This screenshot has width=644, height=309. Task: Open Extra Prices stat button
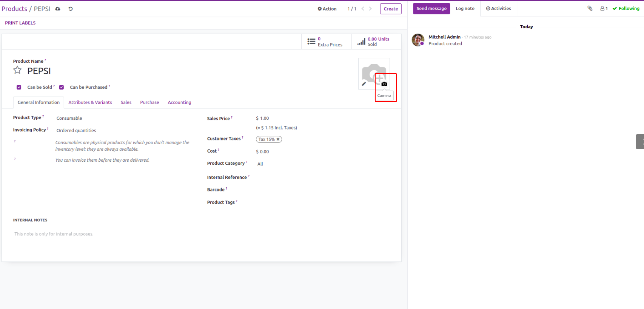[x=327, y=42]
